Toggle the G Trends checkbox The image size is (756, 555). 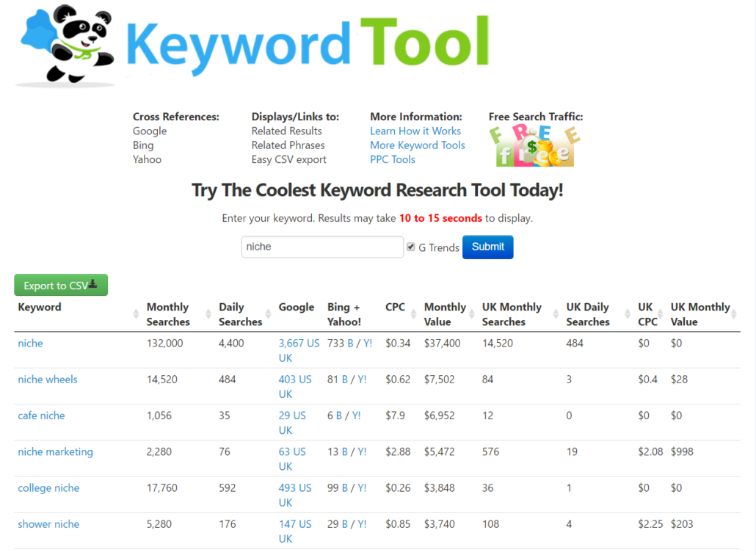pos(411,247)
